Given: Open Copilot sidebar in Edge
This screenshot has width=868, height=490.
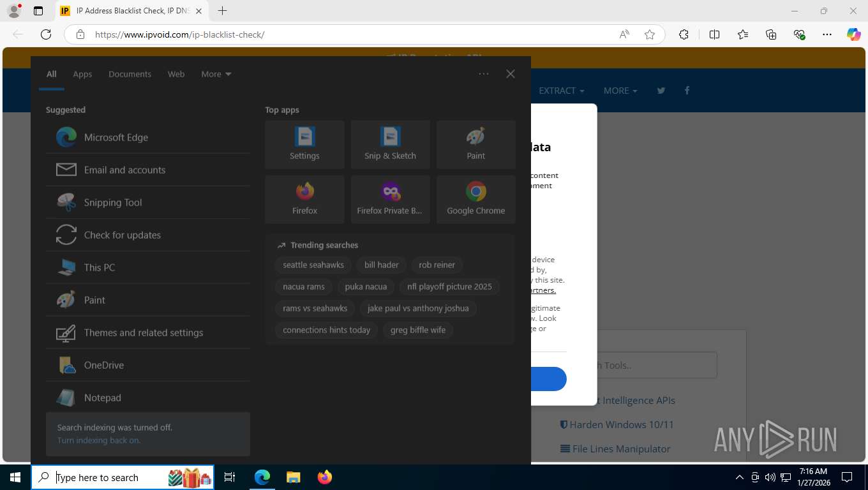Looking at the screenshot, I should [854, 34].
